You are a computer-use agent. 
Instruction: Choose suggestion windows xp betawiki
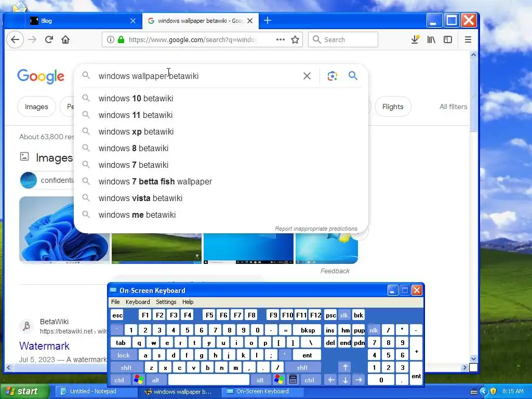coord(220,131)
